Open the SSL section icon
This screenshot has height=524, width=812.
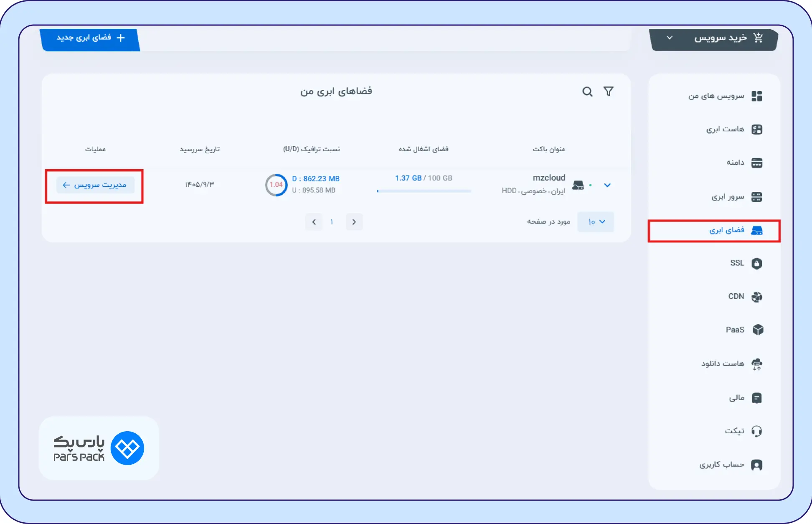[757, 263]
